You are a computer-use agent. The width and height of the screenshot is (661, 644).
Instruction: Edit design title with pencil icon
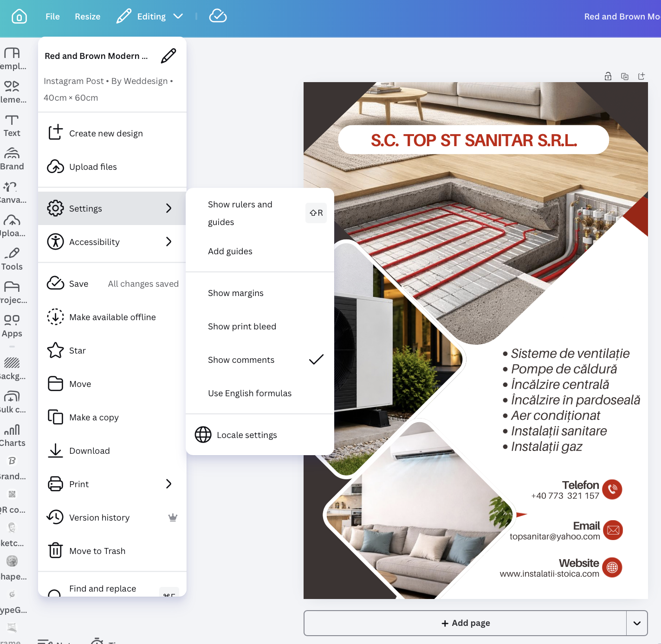coord(168,56)
